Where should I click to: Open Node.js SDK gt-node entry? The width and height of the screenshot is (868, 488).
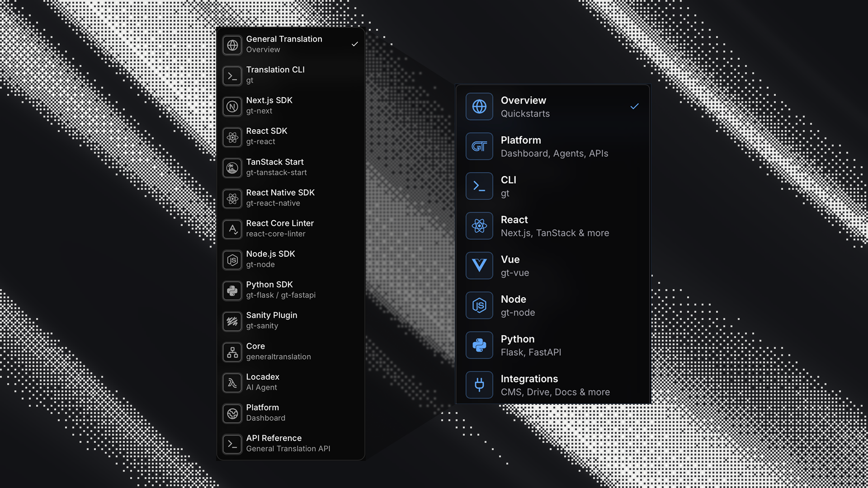(291, 260)
